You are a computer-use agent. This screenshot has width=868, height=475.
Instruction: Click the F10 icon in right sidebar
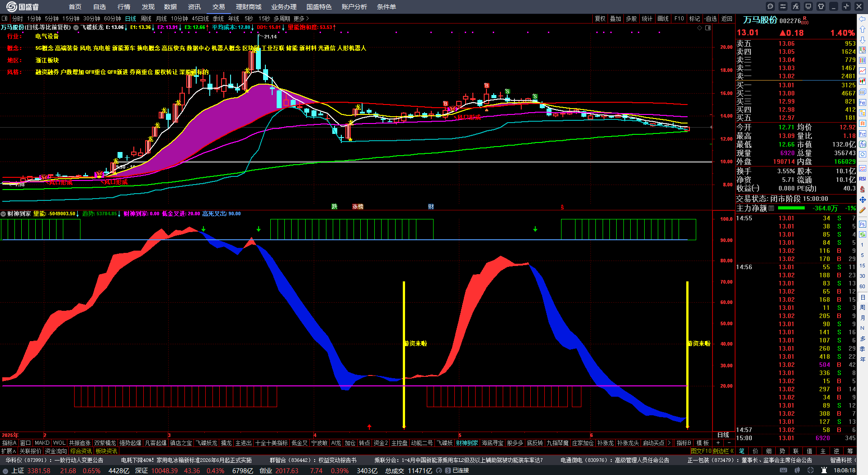(x=863, y=103)
